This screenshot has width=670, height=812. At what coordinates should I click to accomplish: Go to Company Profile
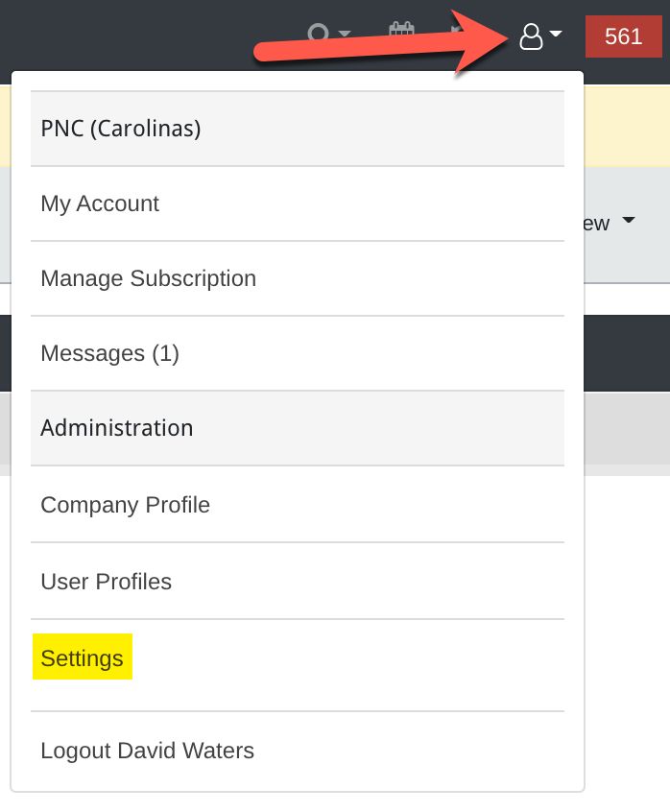125,505
